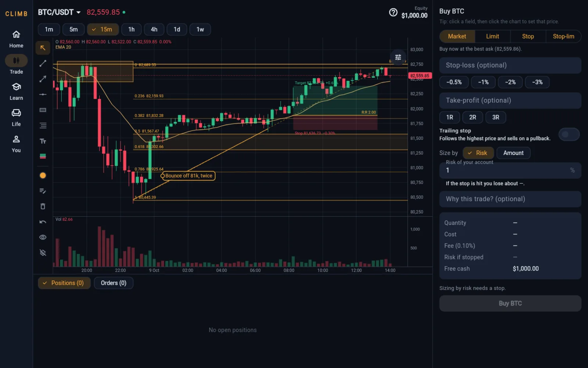Toggle the Trailing stop switch
Viewport: 588px width, 368px height.
click(569, 134)
